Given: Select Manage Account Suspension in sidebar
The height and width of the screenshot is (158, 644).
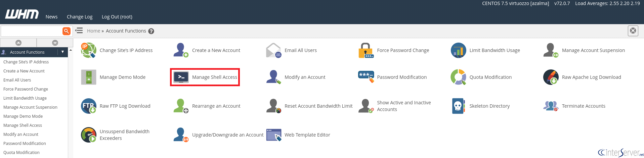Looking at the screenshot, I should click(30, 107).
